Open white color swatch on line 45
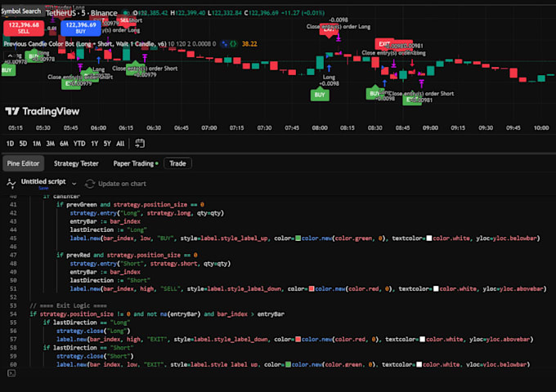The width and height of the screenshot is (556, 392). (429, 238)
